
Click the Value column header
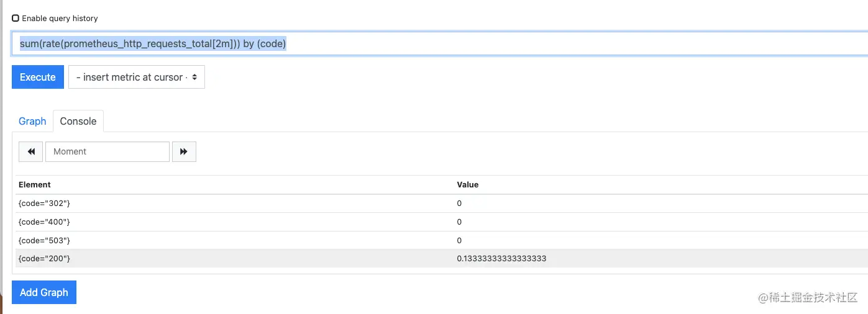[468, 185]
